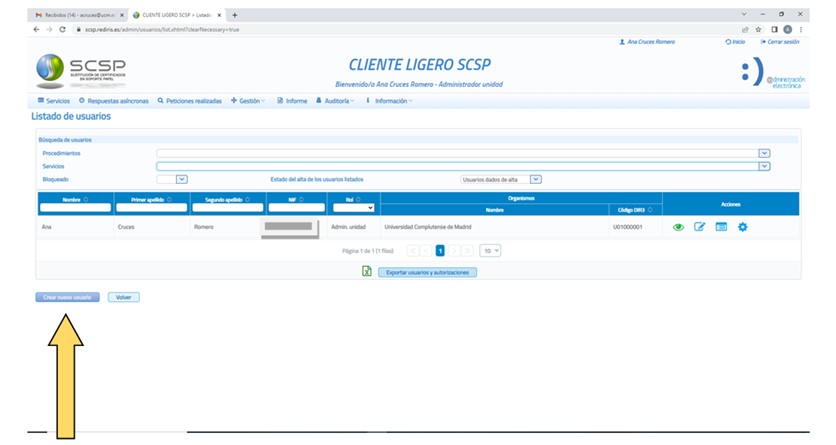836x445 pixels.
Task: Go to next page of results
Action: 454,250
